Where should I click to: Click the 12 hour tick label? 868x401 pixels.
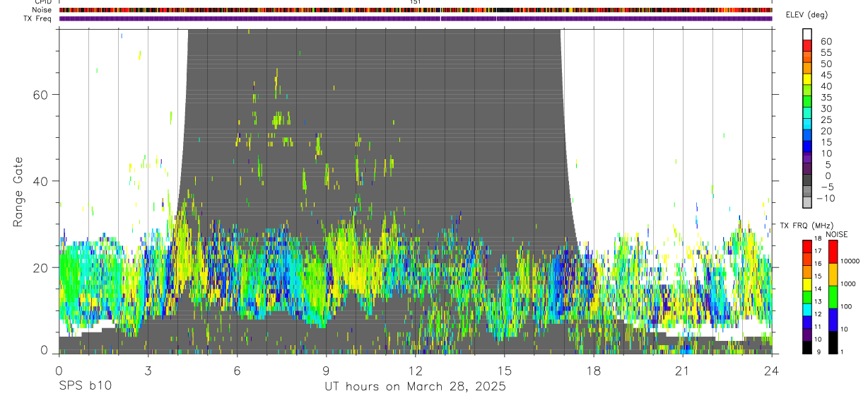415,371
